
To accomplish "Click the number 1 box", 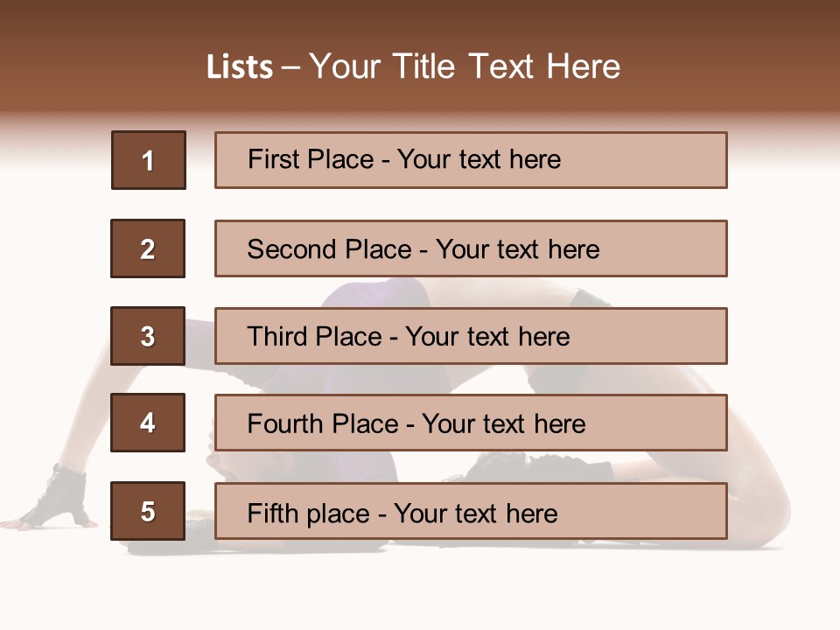I will (x=148, y=160).
